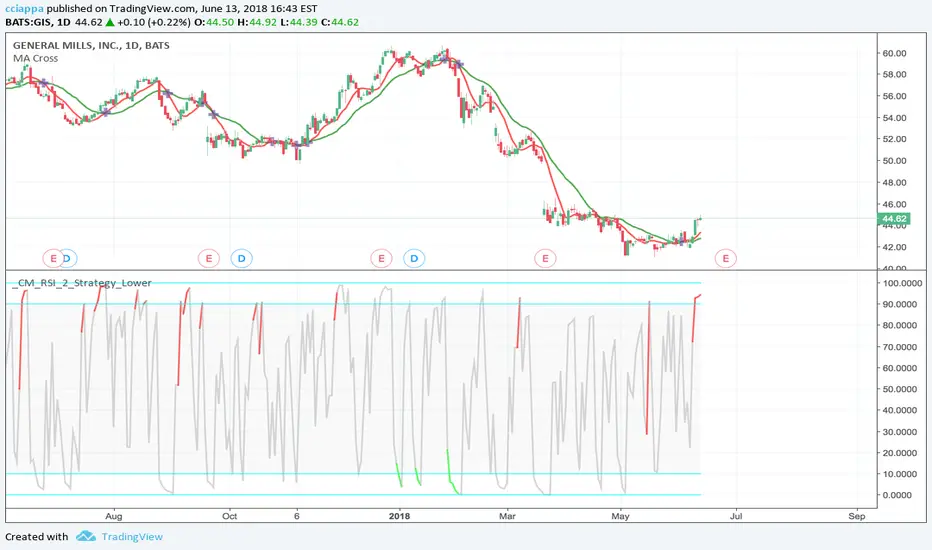Open the dividend D marker just after Oct
This screenshot has width=932, height=550.
pyautogui.click(x=241, y=259)
